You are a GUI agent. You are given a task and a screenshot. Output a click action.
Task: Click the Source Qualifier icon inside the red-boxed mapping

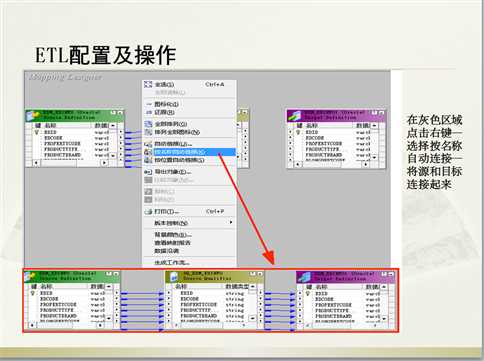coord(174,276)
